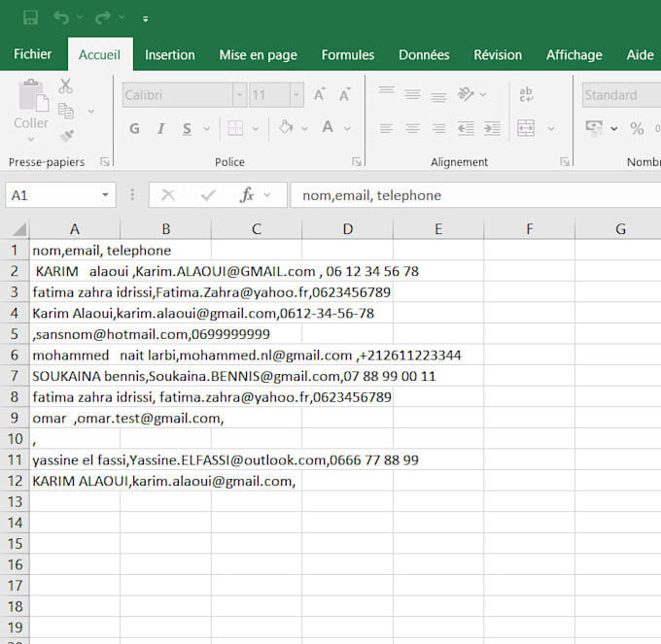661x644 pixels.
Task: Click the Undo arrow icon
Action: [61, 17]
